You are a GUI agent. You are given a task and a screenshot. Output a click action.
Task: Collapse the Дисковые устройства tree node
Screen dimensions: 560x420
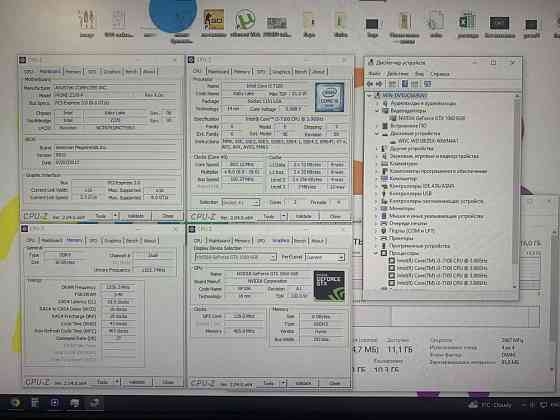378,134
